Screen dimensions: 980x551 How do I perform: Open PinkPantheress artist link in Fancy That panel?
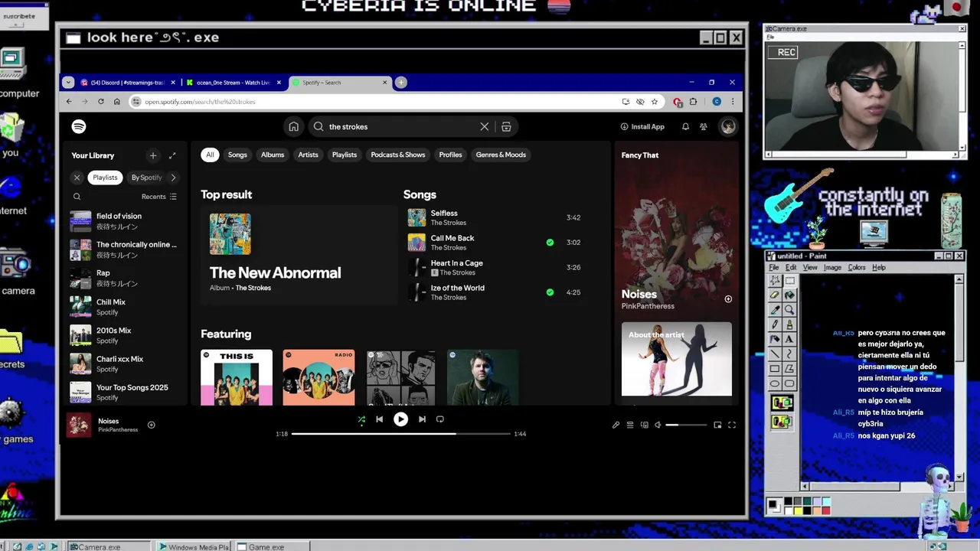[648, 306]
